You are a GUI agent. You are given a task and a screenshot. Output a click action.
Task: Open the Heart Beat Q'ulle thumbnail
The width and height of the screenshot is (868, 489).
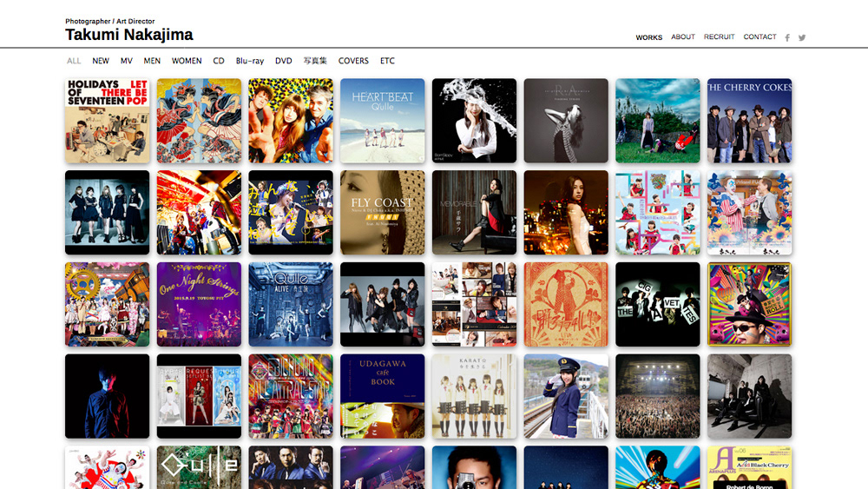[x=383, y=121]
